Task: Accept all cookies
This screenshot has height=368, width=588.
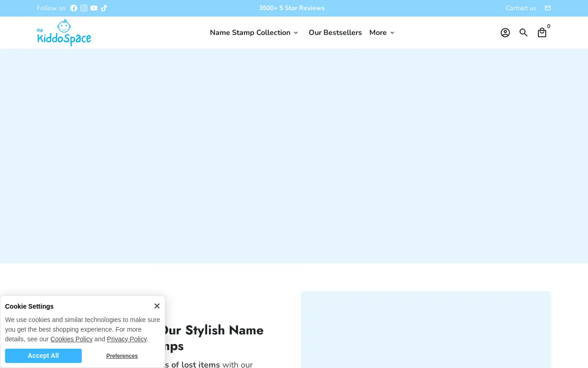Action: (43, 356)
